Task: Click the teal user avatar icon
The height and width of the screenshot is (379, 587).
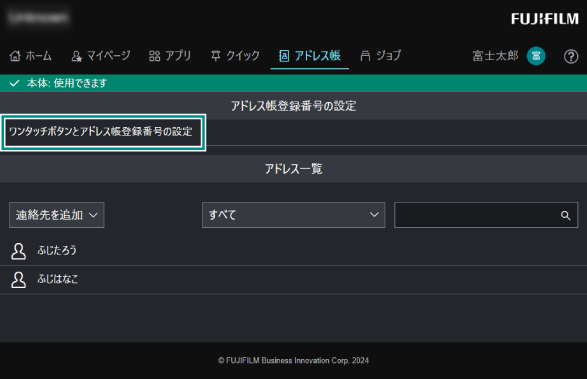Action: (x=536, y=56)
